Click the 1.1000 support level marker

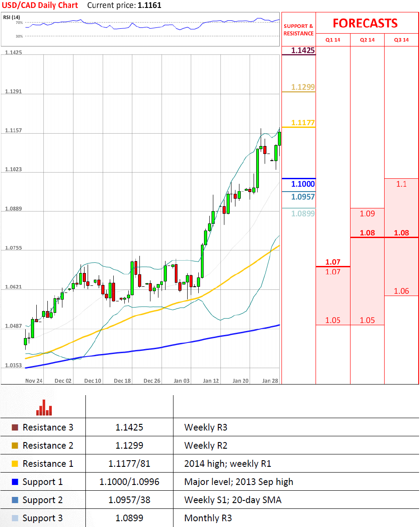303,184
